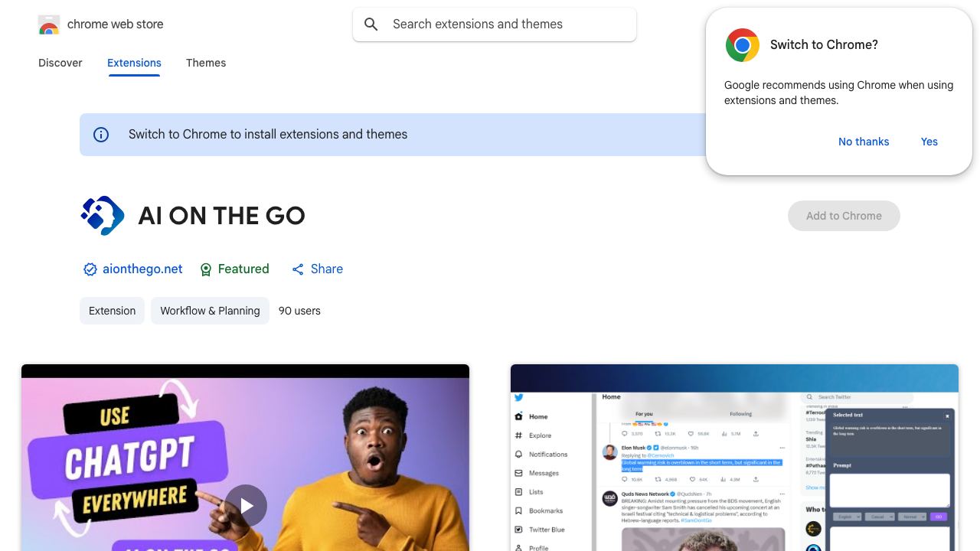The width and height of the screenshot is (980, 551).
Task: Open the Discover tab
Action: 60,63
